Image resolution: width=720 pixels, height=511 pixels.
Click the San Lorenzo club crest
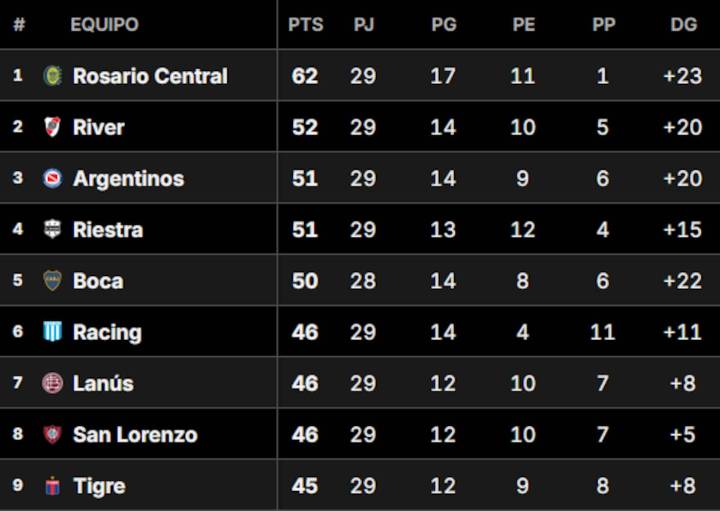52,435
